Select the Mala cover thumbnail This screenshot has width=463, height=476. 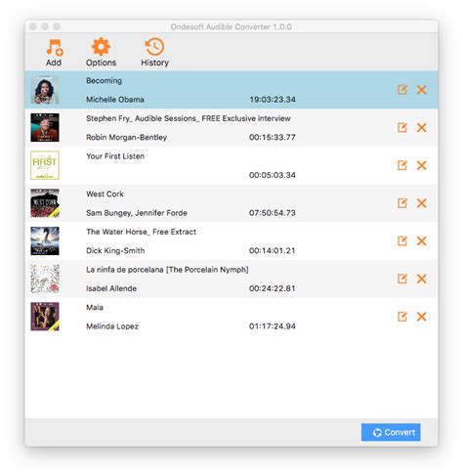pos(45,317)
